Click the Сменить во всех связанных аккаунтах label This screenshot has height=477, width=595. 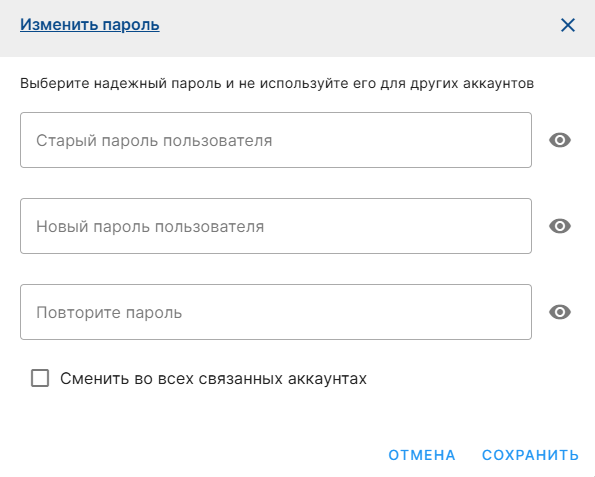click(x=213, y=379)
